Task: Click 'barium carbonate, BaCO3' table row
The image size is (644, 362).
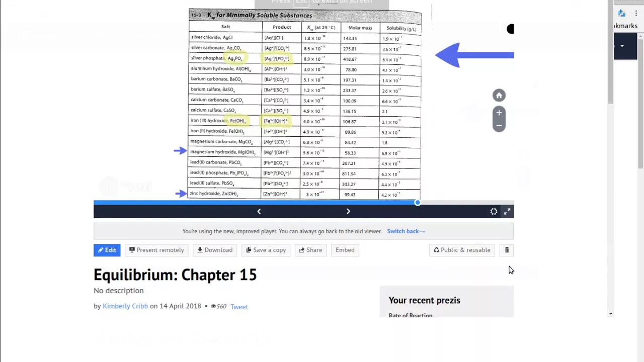Action: [x=304, y=79]
